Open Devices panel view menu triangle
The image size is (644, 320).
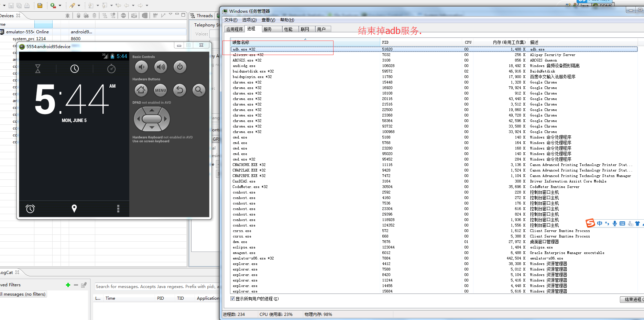[171, 14]
